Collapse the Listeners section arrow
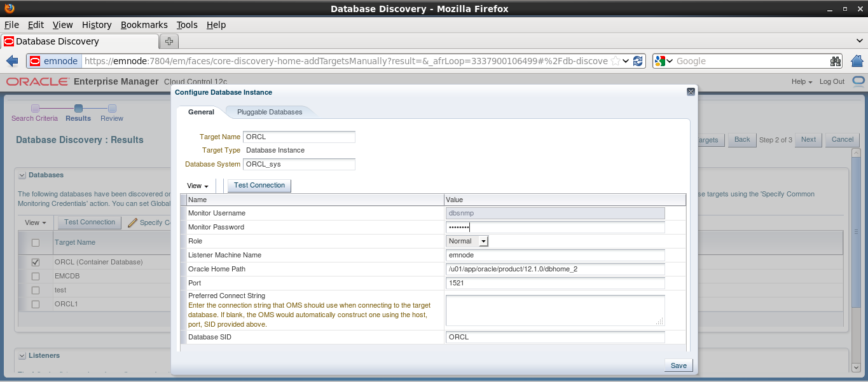 pos(22,356)
